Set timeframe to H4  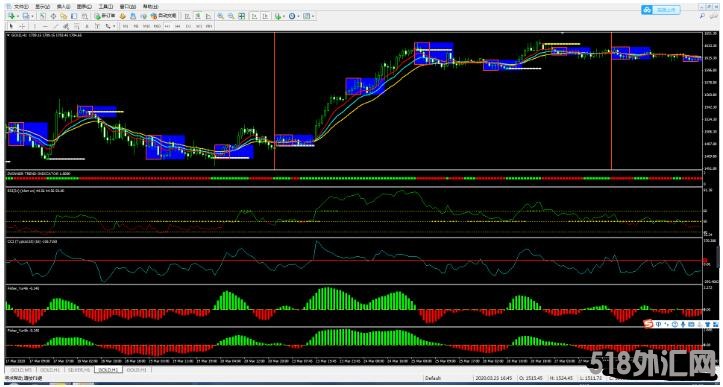tap(178, 26)
